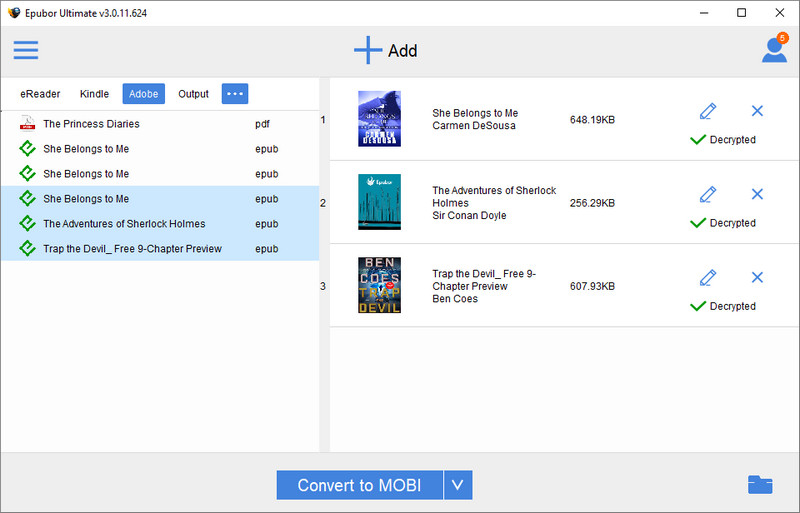Switch to the eReader tab

click(x=40, y=94)
